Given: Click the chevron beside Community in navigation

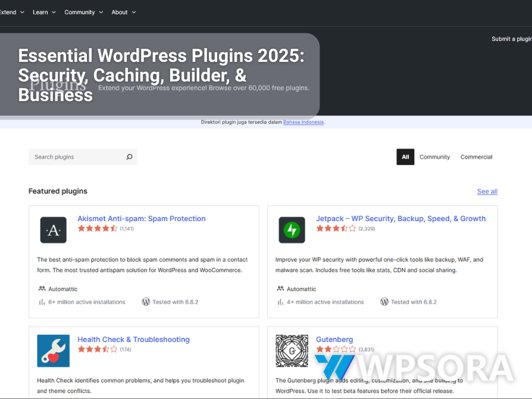Looking at the screenshot, I should click(x=101, y=12).
